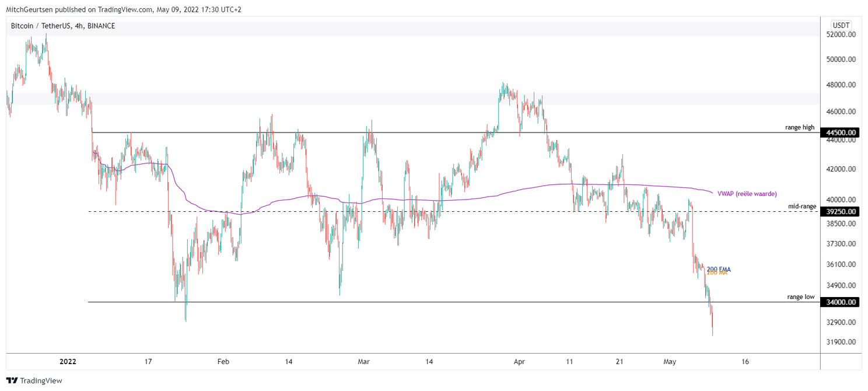Click the 'Mar' time axis label

(364, 362)
